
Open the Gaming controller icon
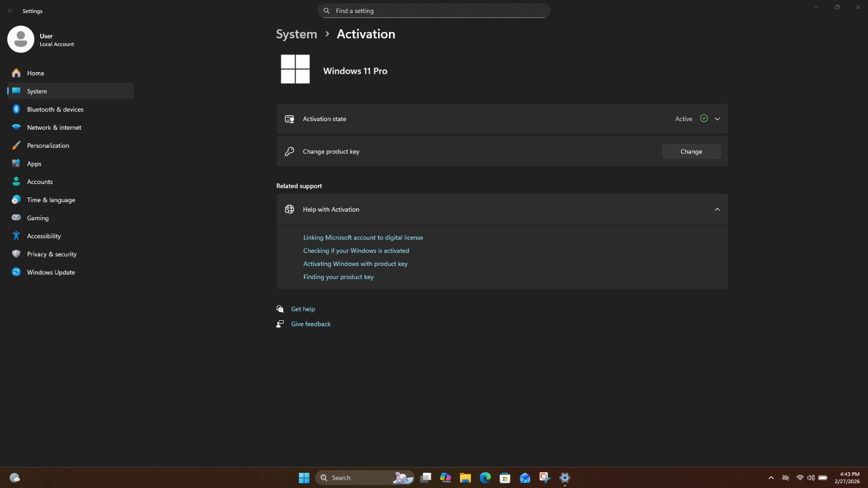click(16, 218)
